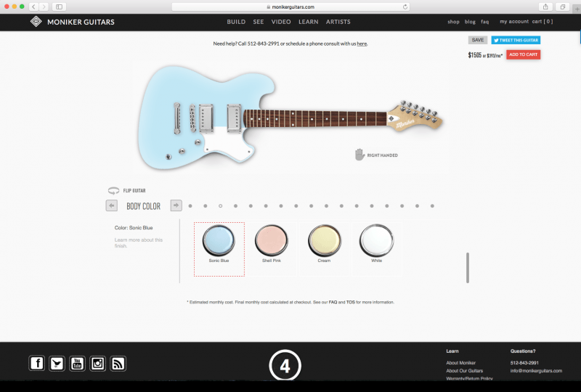Toggle Safari sidebar button
Screen dimensions: 581x392
click(x=60, y=7)
